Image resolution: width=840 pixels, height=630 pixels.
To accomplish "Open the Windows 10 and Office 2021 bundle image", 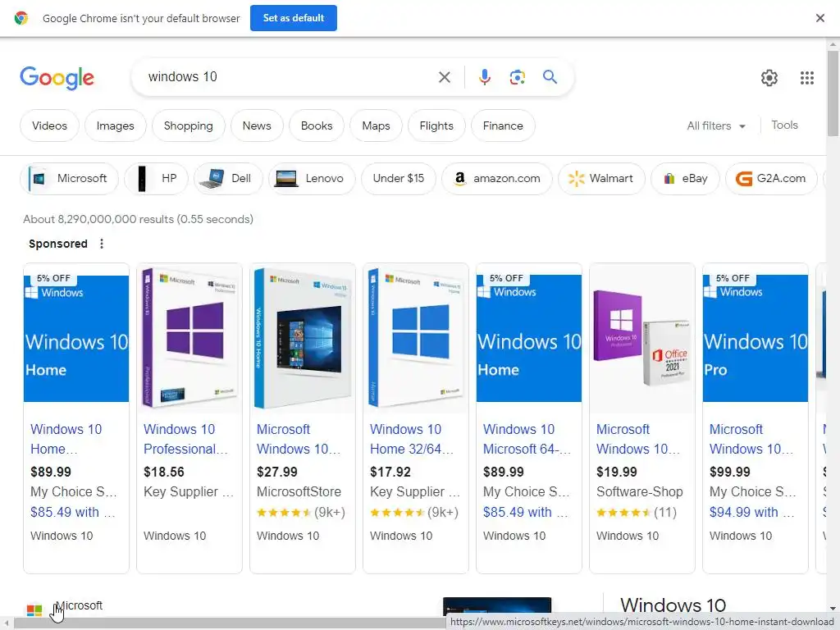I will [641, 339].
